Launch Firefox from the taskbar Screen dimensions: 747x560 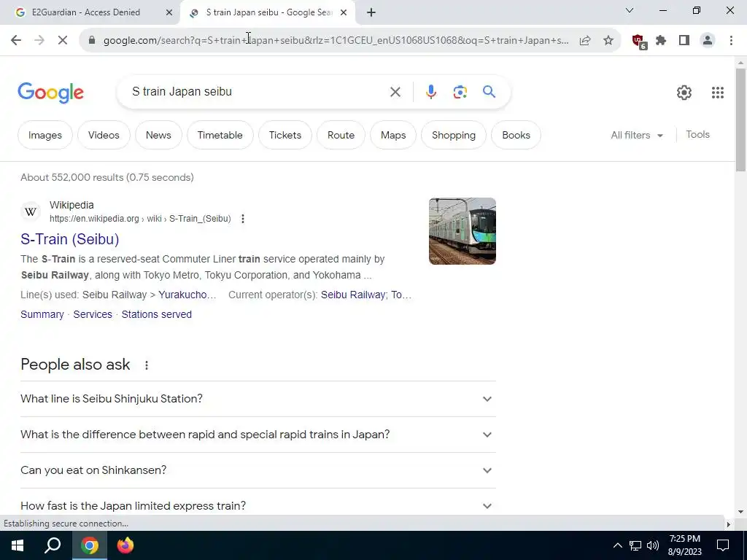(x=125, y=545)
